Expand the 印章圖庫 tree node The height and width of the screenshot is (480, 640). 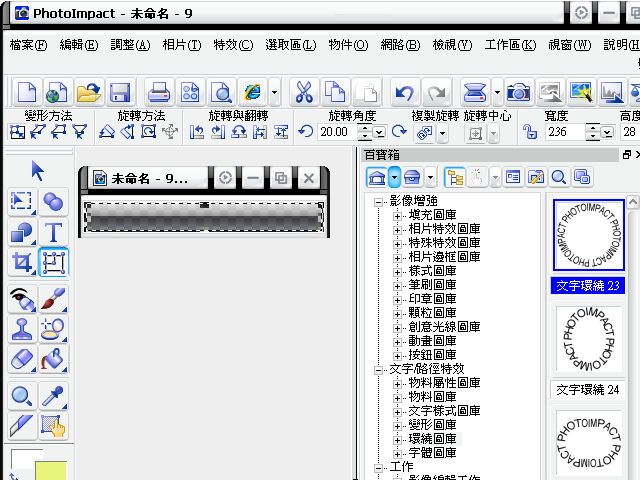[x=397, y=300]
